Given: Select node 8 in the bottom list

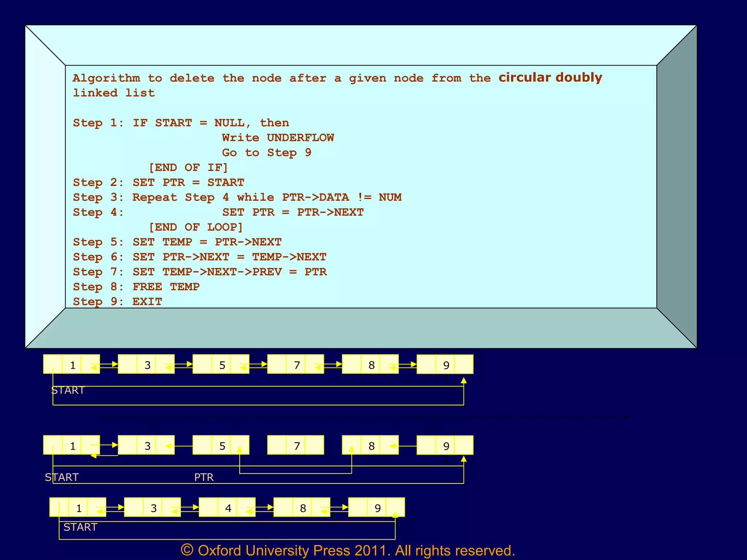Looking at the screenshot, I should click(303, 508).
